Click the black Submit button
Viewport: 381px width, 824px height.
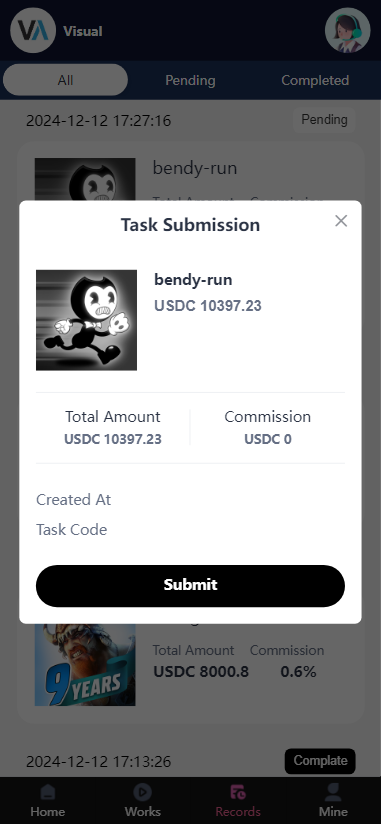tap(190, 585)
